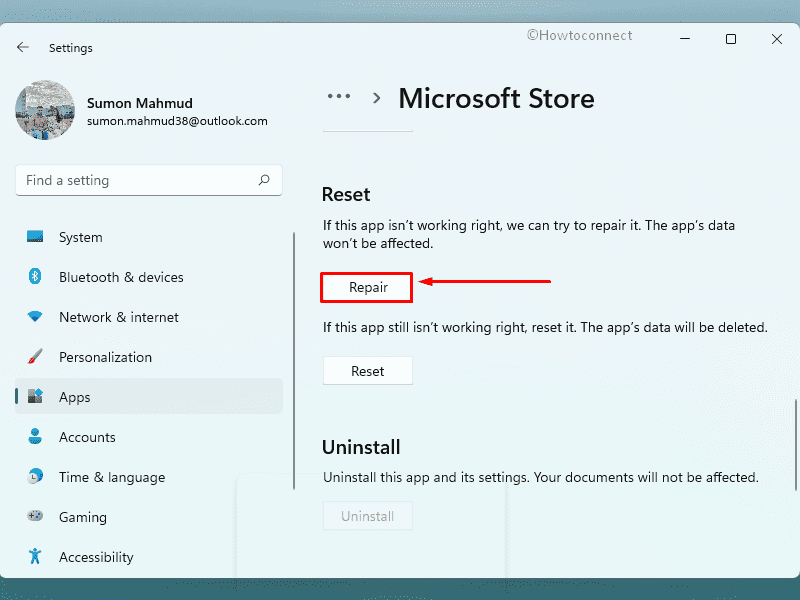Viewport: 800px width, 600px height.
Task: Click the greyed Uninstall button
Action: [x=367, y=516]
